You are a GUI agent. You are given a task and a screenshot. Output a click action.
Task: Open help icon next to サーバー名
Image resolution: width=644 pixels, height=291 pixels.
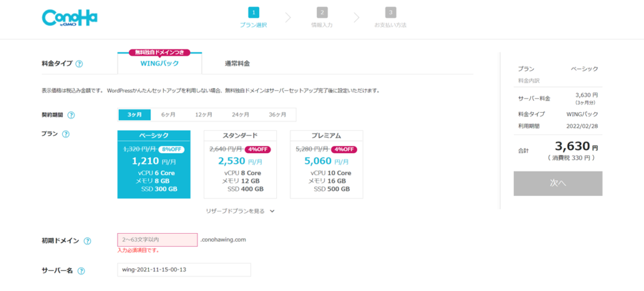(x=81, y=271)
